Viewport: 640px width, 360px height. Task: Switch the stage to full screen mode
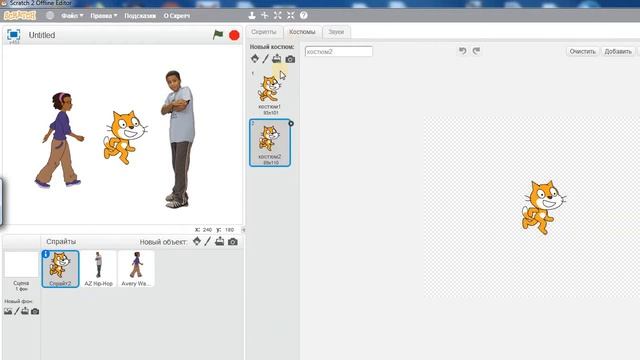point(13,35)
